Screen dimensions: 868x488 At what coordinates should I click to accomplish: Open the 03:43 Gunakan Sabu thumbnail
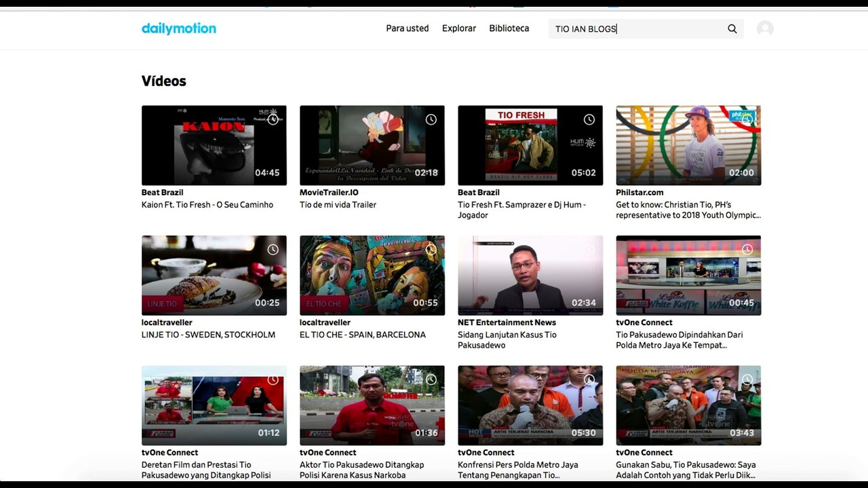pos(688,405)
